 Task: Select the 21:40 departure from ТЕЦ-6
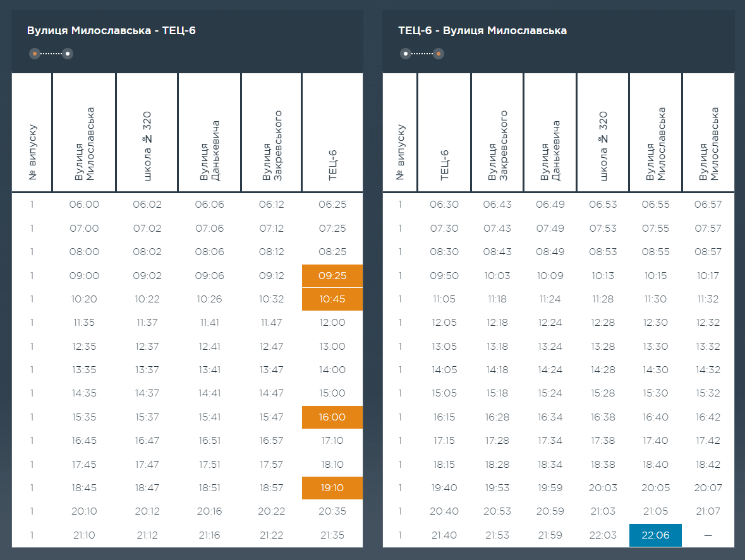pos(444,535)
